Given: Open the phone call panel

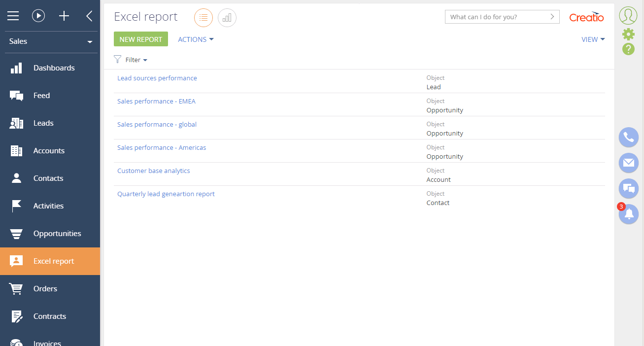Looking at the screenshot, I should [x=628, y=137].
